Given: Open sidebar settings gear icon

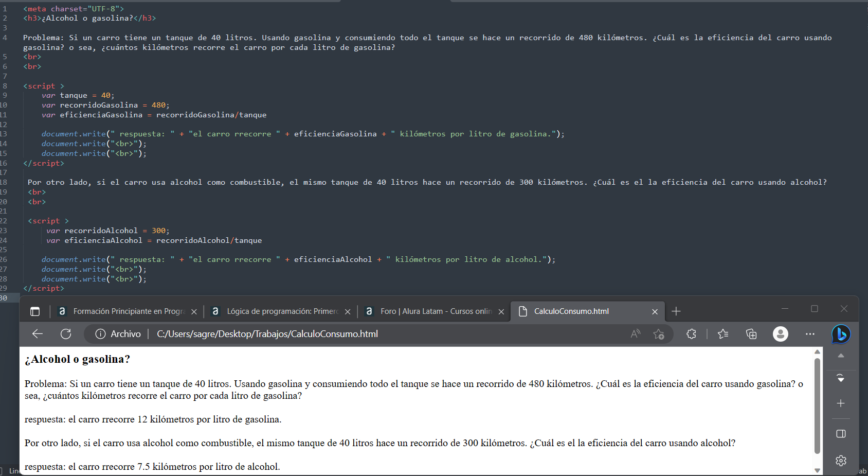Looking at the screenshot, I should pos(841,461).
